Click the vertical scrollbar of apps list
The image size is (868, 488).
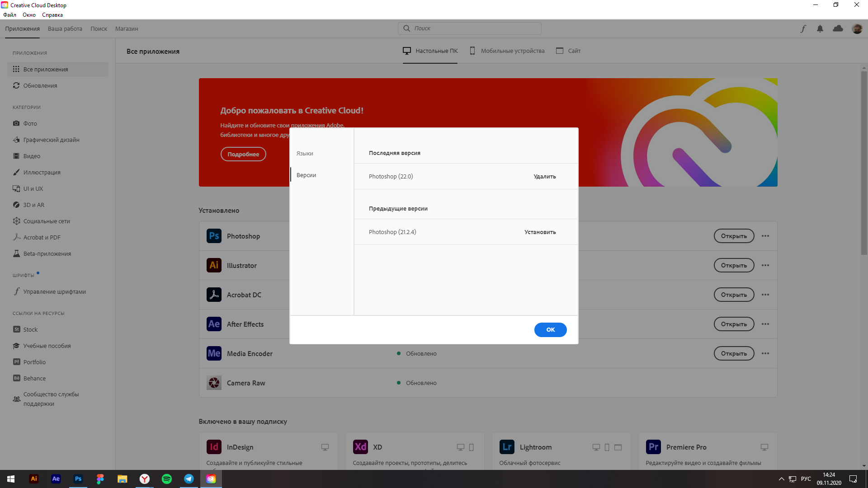864,163
